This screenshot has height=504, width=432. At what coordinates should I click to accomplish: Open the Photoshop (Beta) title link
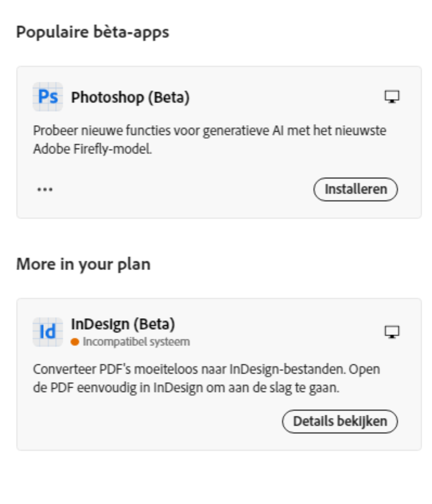coord(130,96)
